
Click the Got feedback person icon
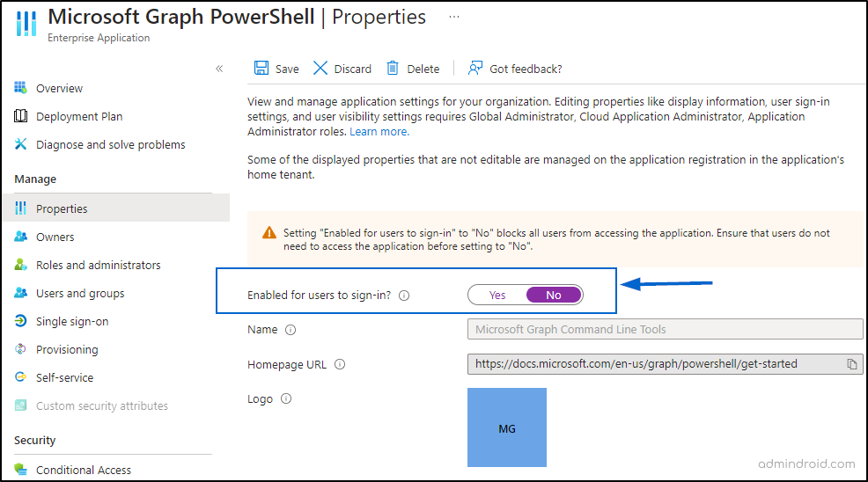(x=475, y=68)
